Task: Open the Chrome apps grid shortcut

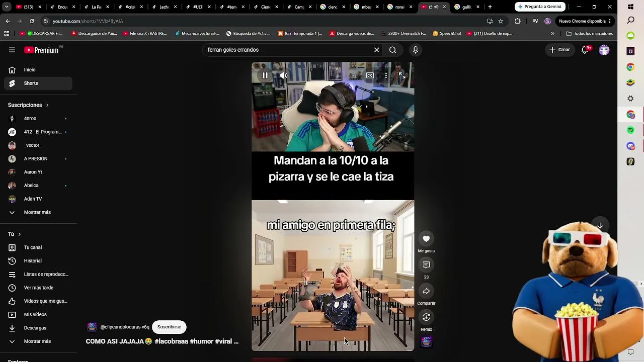Action: (x=7, y=34)
